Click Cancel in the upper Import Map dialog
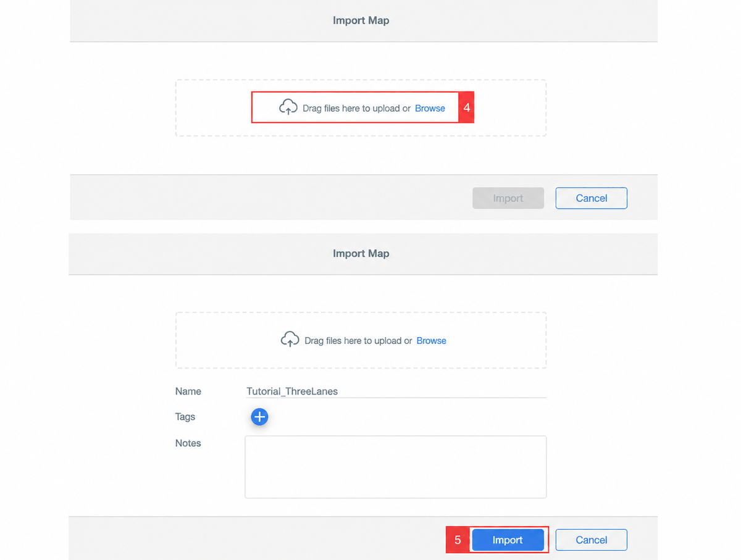The width and height of the screenshot is (741, 560). click(592, 198)
